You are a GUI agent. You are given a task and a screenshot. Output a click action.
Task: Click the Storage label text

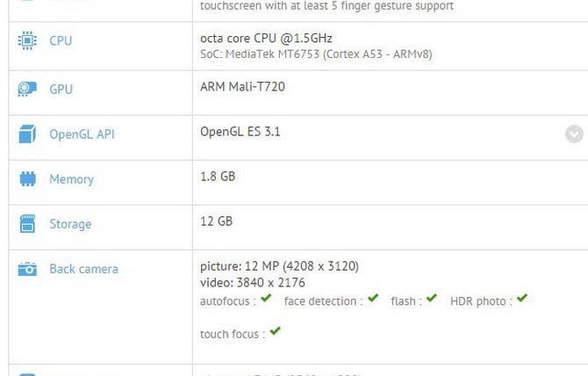coord(70,224)
